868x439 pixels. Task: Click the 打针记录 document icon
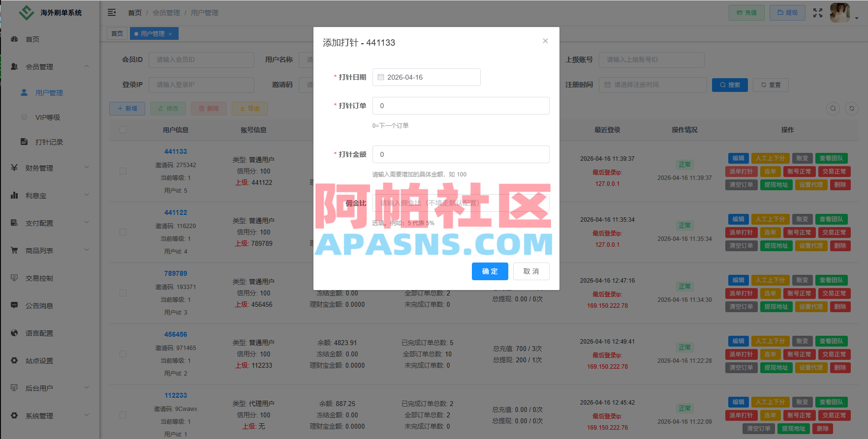pyautogui.click(x=24, y=142)
